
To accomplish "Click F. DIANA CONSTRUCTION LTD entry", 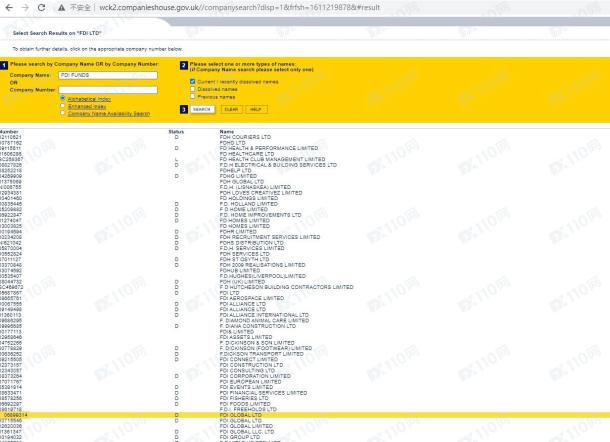I will coord(258,326).
